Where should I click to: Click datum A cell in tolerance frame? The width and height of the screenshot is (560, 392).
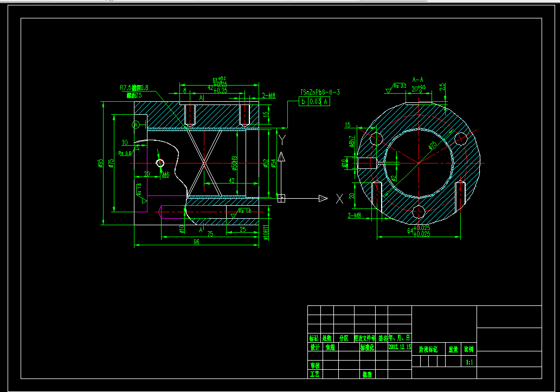click(326, 101)
